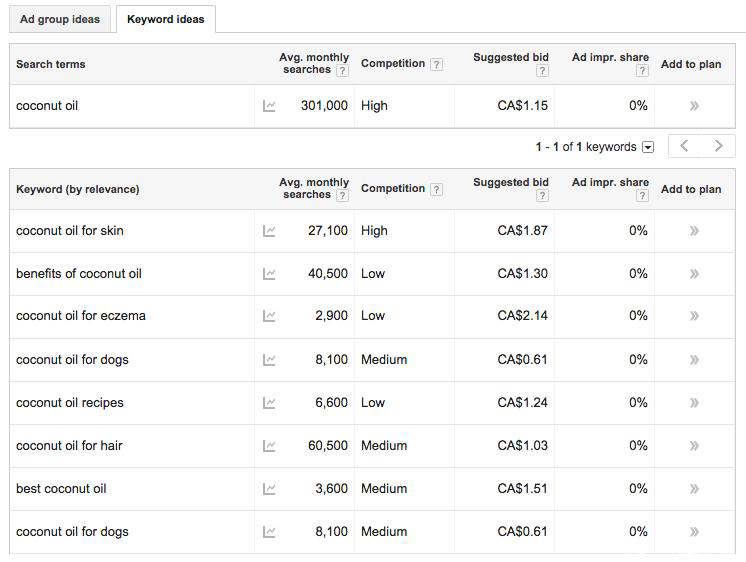
Task: Switch to the Ad group ideas tab
Action: [x=60, y=19]
